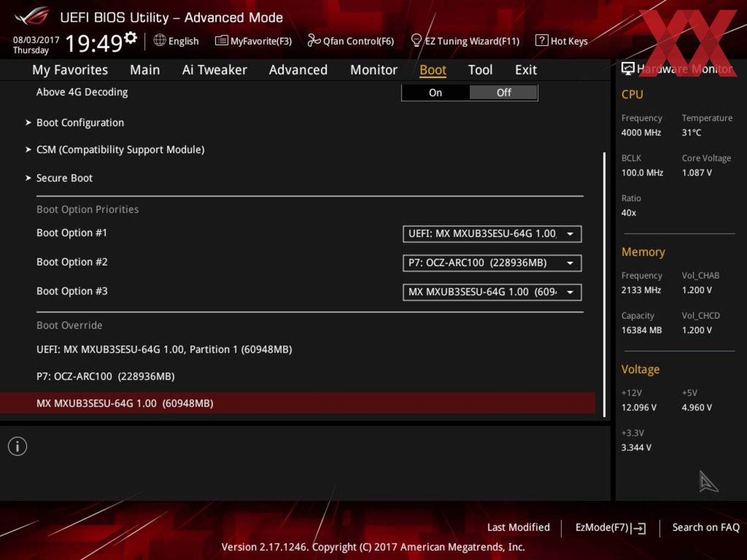Image resolution: width=747 pixels, height=560 pixels.
Task: Click the Above 4G Decoding label
Action: coord(82,92)
